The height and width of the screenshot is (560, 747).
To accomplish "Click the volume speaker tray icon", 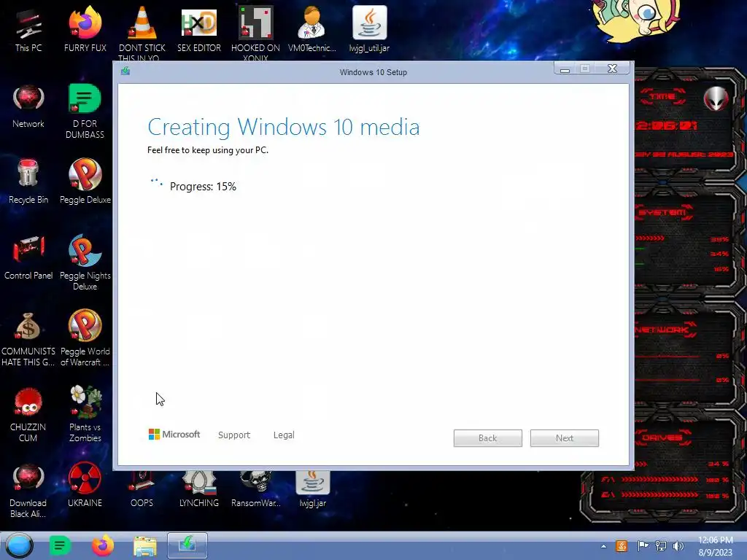I will 678,545.
